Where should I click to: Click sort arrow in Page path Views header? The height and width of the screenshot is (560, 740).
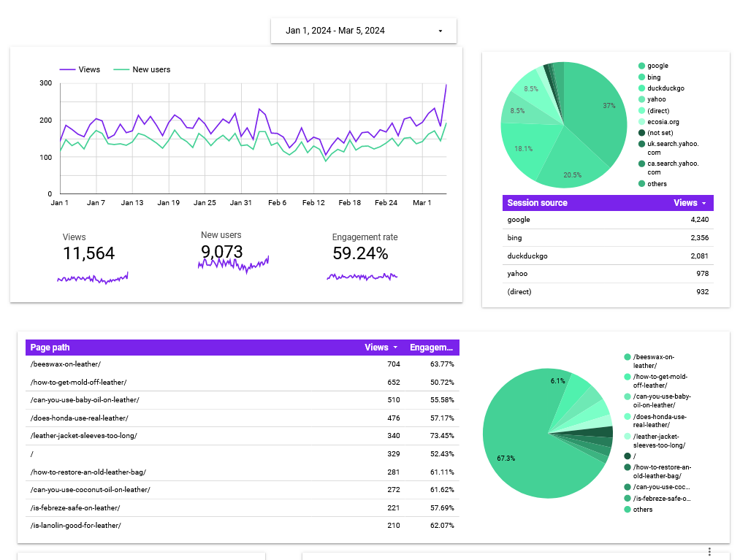[x=395, y=348]
